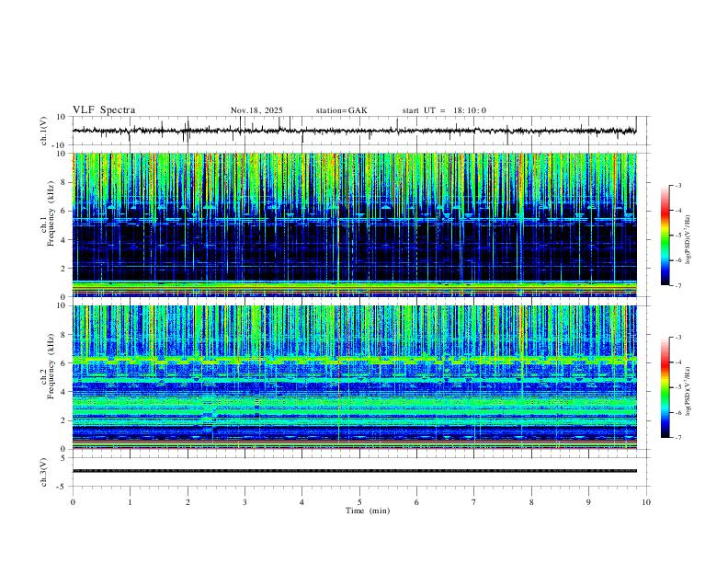Click the ch.1 voltage waveform trace
Image resolution: width=728 pixels, height=563 pixels.
354,131
